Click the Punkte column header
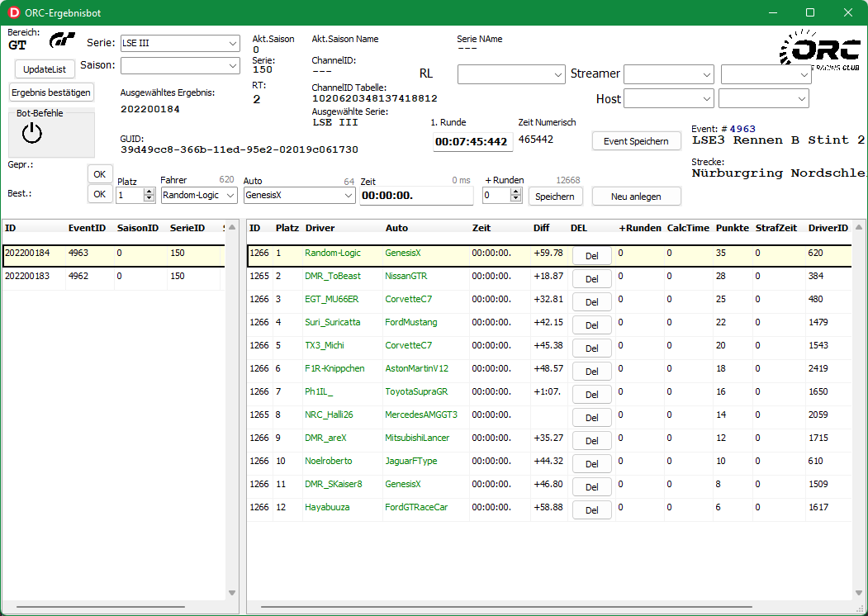Viewport: 868px width, 616px height. pos(732,228)
